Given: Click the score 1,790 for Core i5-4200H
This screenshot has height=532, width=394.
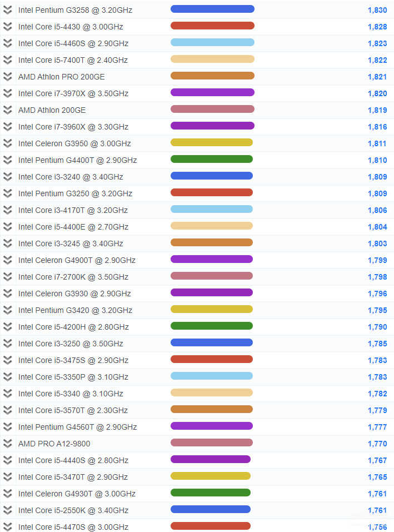Looking at the screenshot, I should click(377, 327).
